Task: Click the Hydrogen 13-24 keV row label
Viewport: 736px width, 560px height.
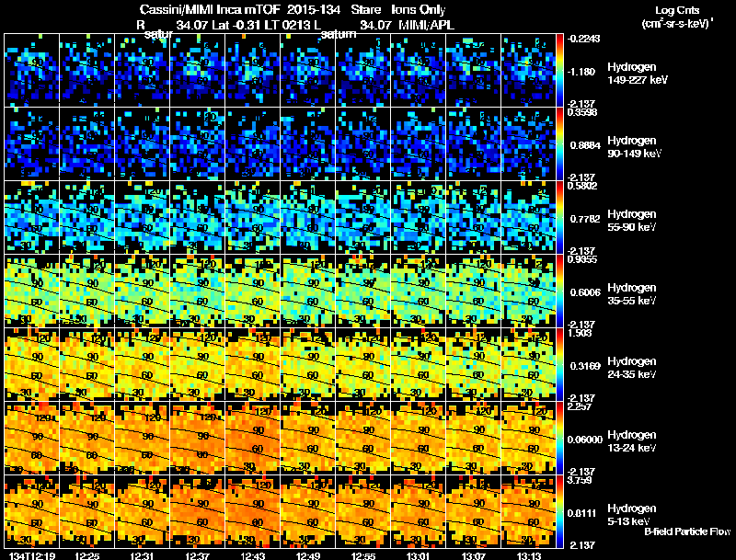Action: point(631,440)
